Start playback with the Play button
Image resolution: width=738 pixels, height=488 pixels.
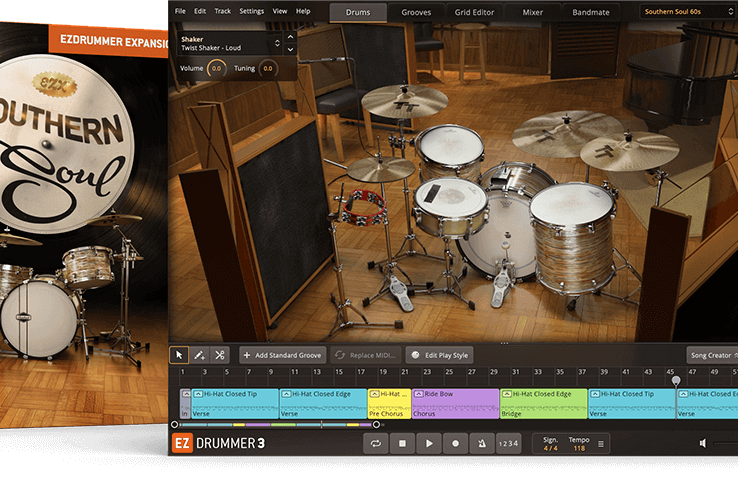(429, 443)
